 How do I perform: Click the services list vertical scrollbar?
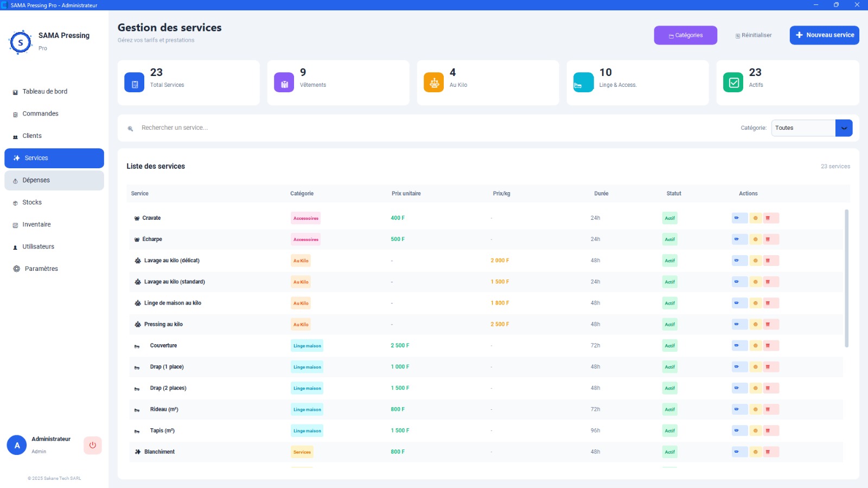click(847, 278)
